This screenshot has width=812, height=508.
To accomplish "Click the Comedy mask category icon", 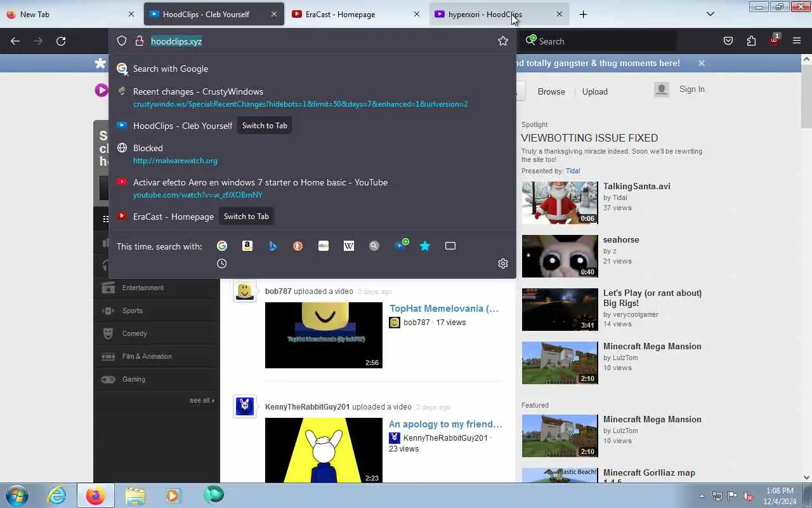I will (x=108, y=333).
